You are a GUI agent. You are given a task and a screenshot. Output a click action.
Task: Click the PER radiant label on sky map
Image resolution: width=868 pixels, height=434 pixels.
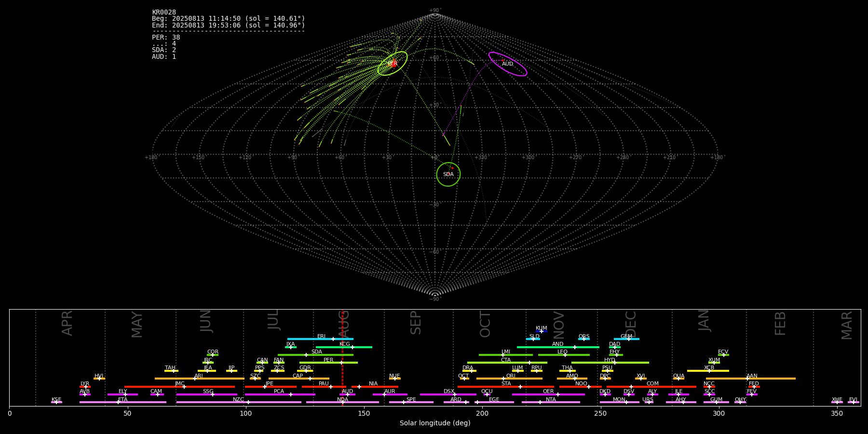tap(393, 64)
